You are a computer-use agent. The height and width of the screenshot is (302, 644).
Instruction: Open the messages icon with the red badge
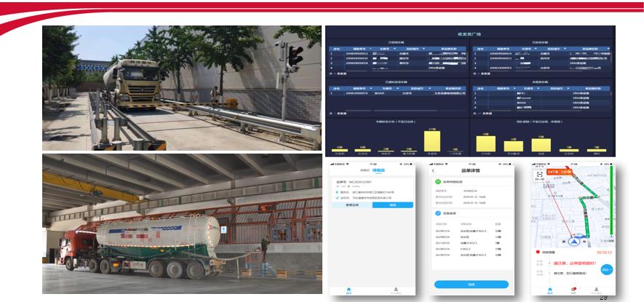[x=573, y=290]
